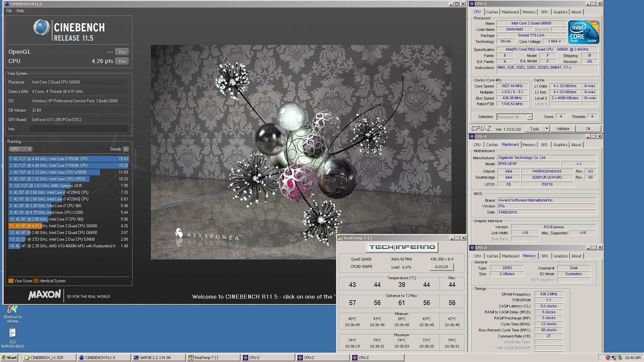644x362 pixels.
Task: Select the highlighted Q6600 4.01 GHz ranking row
Action: [x=68, y=226]
